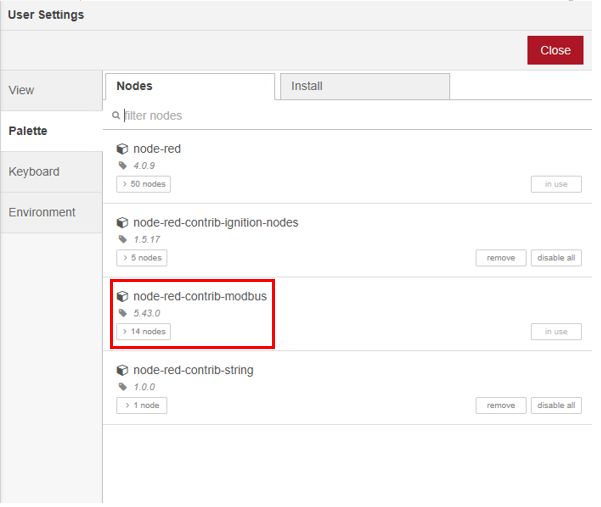Remove the node-red-contrib-string package
This screenshot has width=601, height=507.
(x=501, y=405)
